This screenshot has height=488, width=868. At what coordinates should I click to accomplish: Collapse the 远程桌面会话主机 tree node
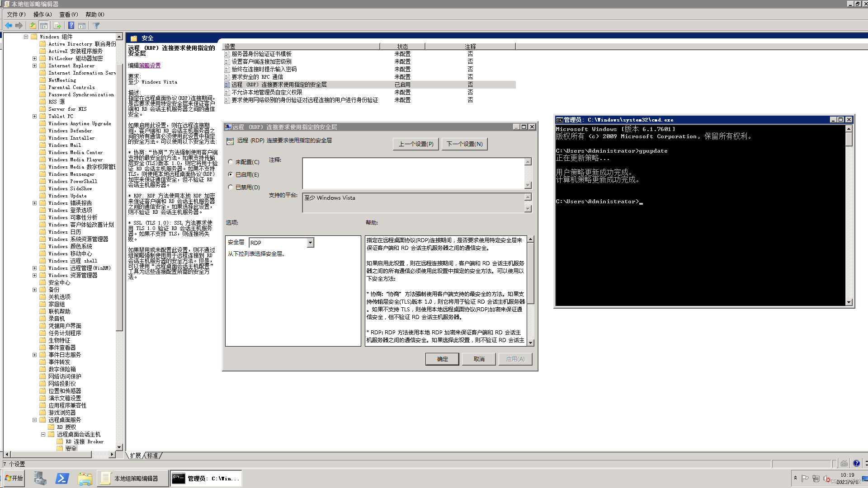[x=43, y=434]
